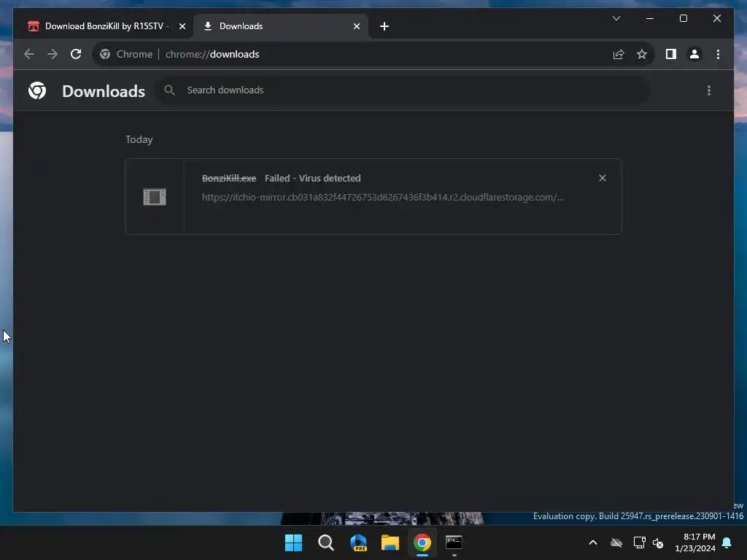
Task: Close the Chrome window
Action: click(x=716, y=18)
